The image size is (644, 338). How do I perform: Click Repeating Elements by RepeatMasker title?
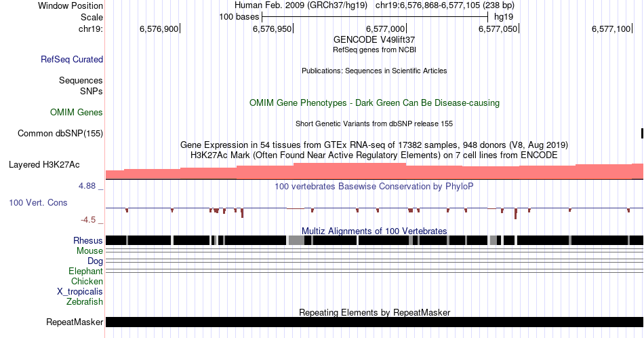[374, 312]
